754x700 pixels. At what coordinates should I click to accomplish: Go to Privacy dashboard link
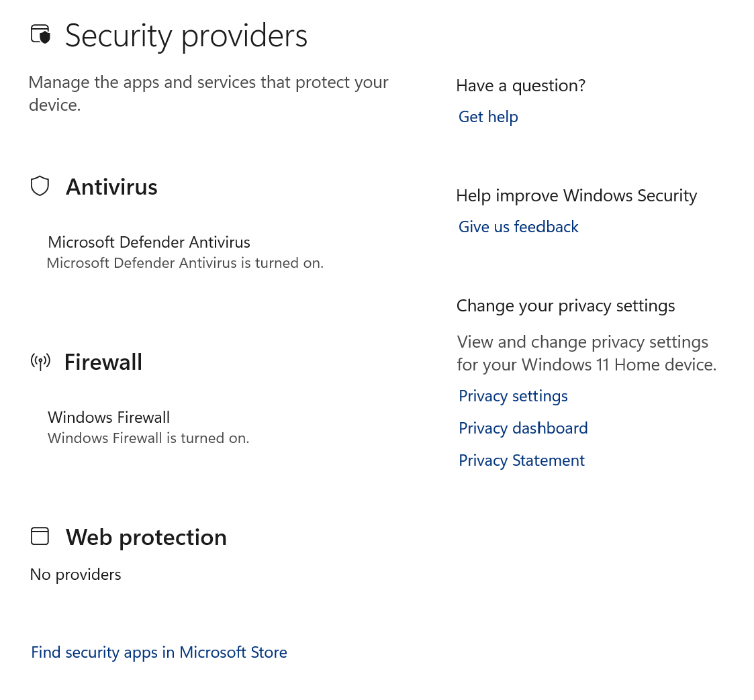click(523, 428)
